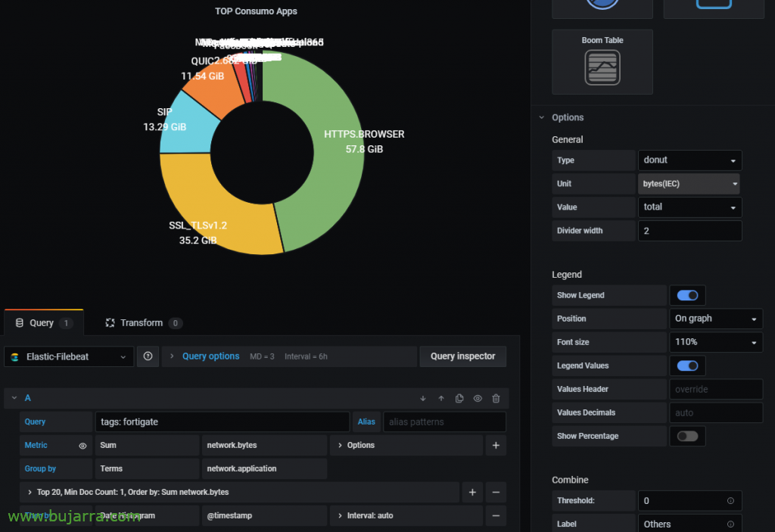Disable query A with the eye icon
Image resolution: width=775 pixels, height=532 pixels.
pyautogui.click(x=478, y=398)
